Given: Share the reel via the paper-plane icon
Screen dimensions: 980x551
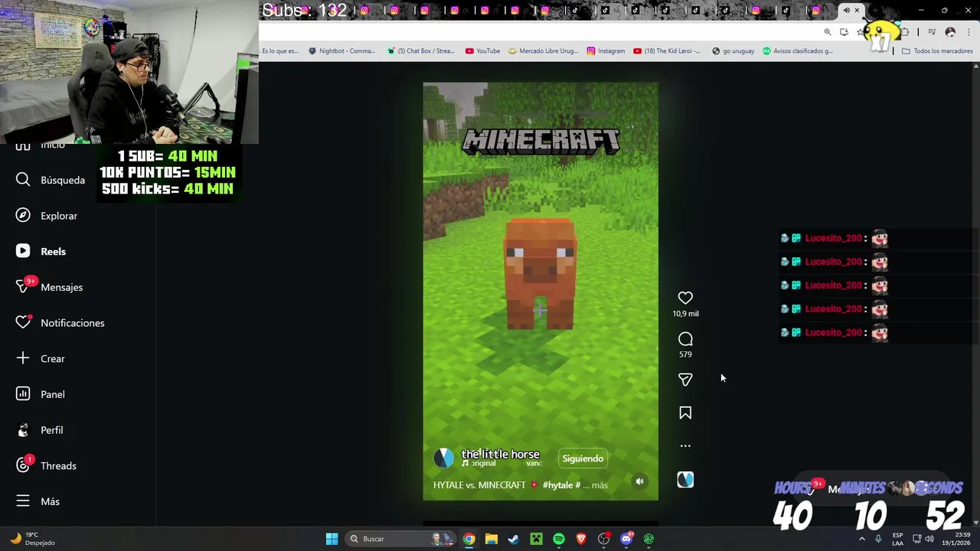Looking at the screenshot, I should (685, 380).
